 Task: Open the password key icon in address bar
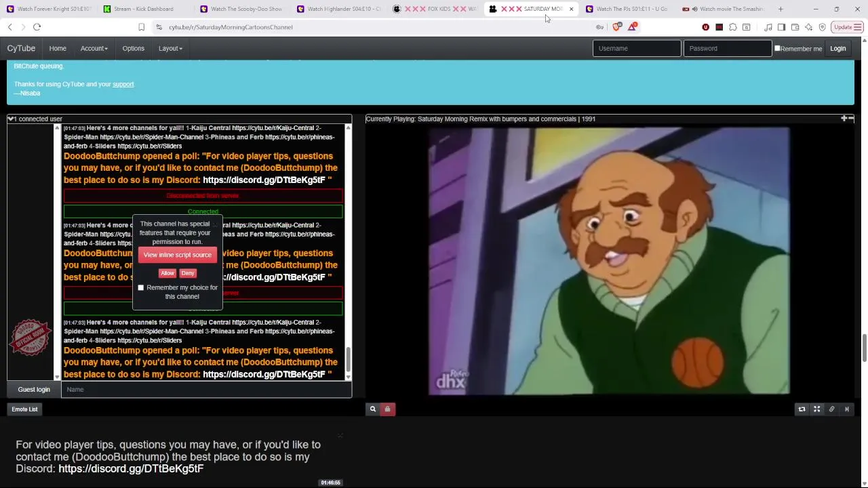click(599, 27)
